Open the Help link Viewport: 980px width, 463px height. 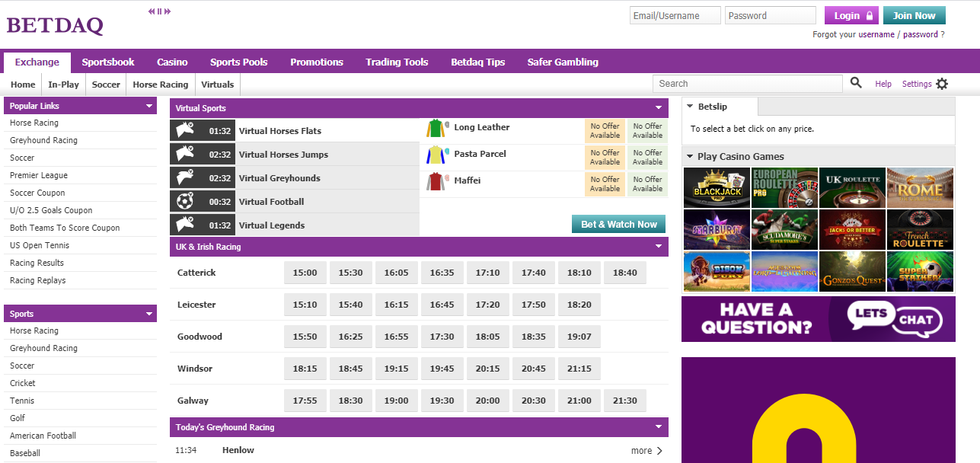click(x=883, y=84)
